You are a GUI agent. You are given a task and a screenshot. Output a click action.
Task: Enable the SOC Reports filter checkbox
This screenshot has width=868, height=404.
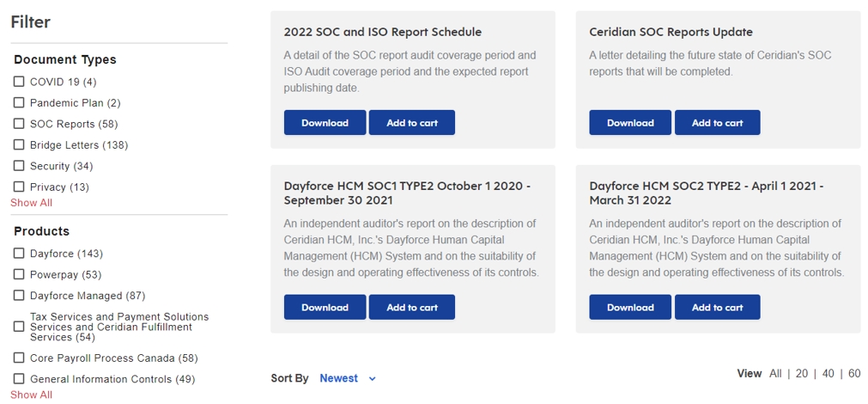(19, 124)
